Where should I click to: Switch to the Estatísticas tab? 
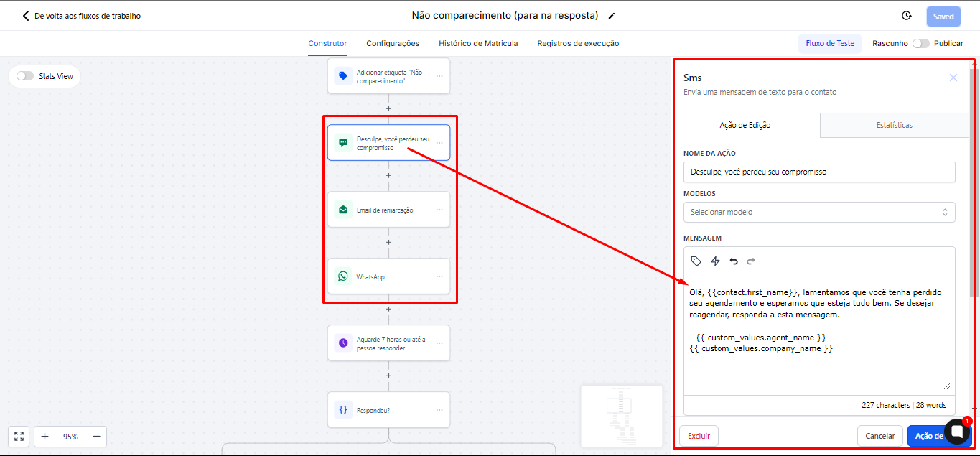click(x=894, y=125)
